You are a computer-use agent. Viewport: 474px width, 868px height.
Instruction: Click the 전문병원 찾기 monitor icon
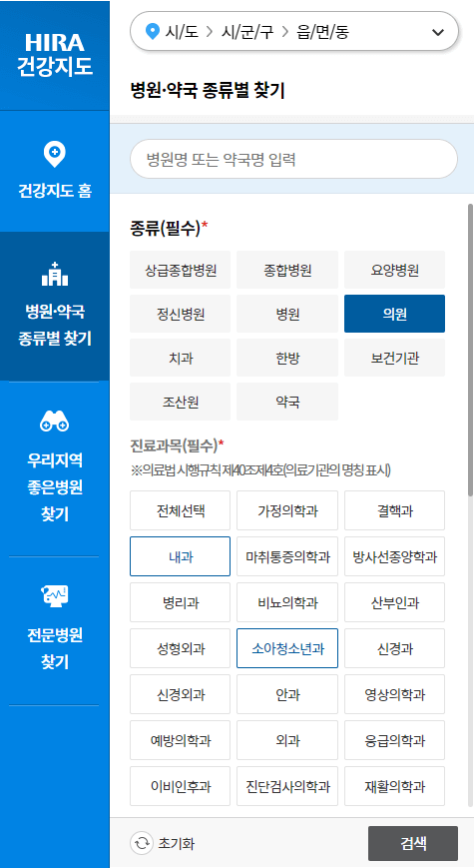point(55,596)
